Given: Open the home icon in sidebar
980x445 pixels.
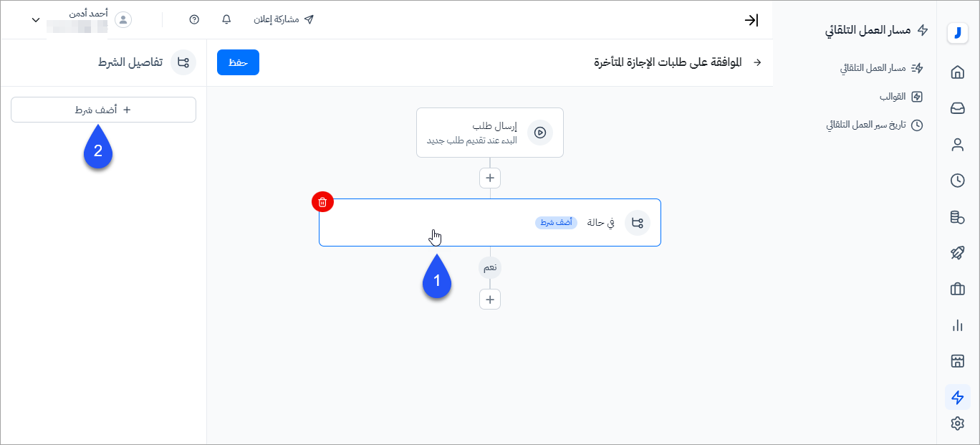Looking at the screenshot, I should 957,72.
